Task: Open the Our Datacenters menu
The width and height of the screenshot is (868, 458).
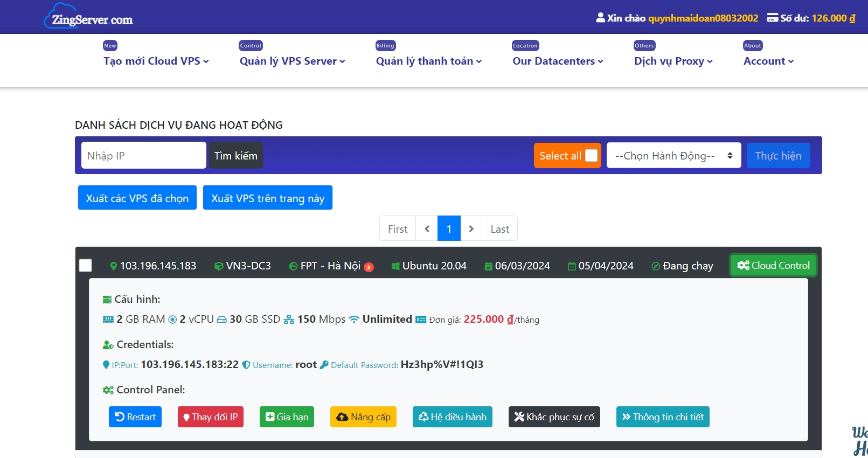Action: pos(558,61)
